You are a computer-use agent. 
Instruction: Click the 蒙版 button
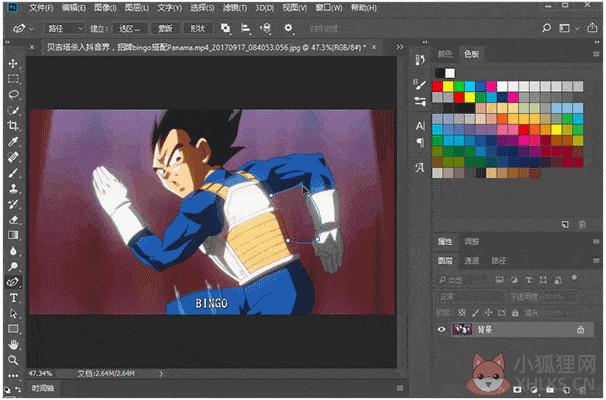point(165,28)
